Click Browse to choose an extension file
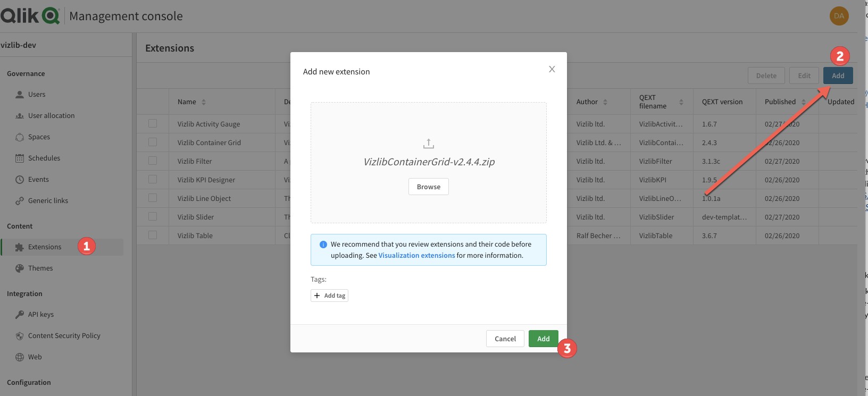868x396 pixels. click(429, 187)
